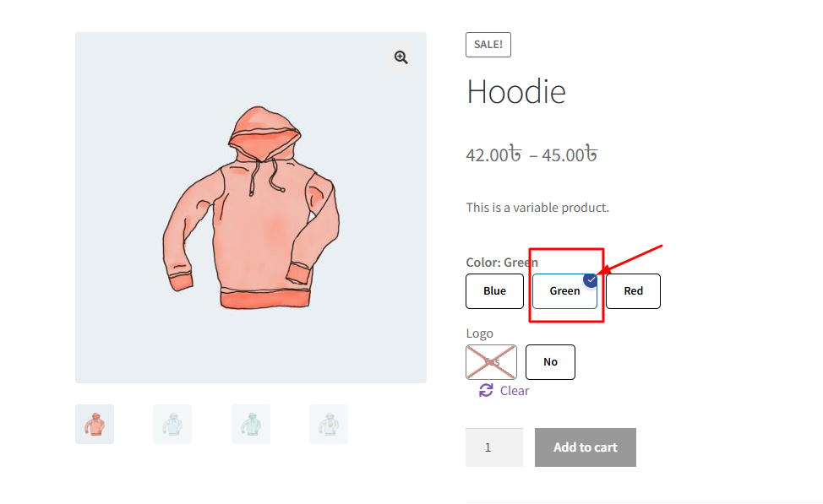The width and height of the screenshot is (823, 504).
Task: Click the SALE! badge
Action: pyautogui.click(x=488, y=45)
